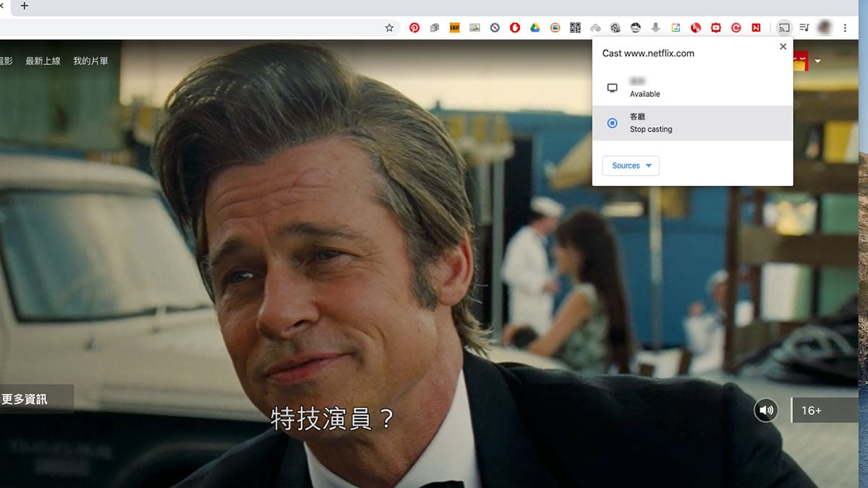This screenshot has height=488, width=868.
Task: Click the colorful pencil note extension icon
Action: [x=676, y=27]
